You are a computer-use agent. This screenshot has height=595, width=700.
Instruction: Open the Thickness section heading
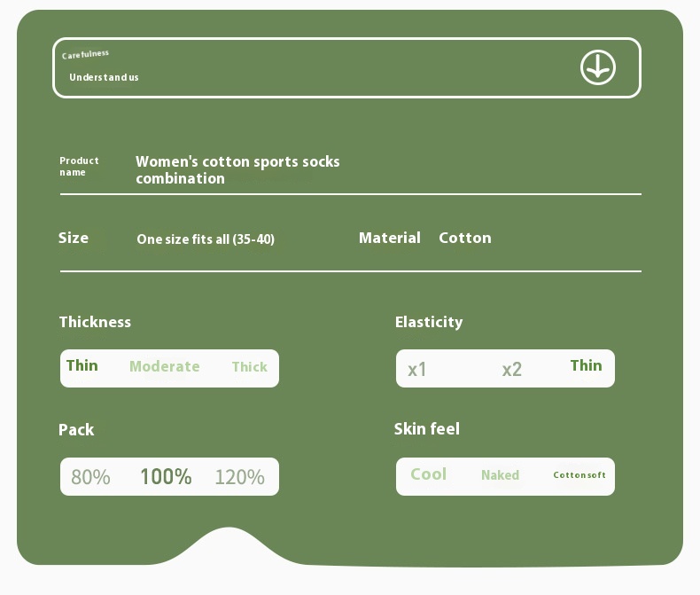coord(95,322)
